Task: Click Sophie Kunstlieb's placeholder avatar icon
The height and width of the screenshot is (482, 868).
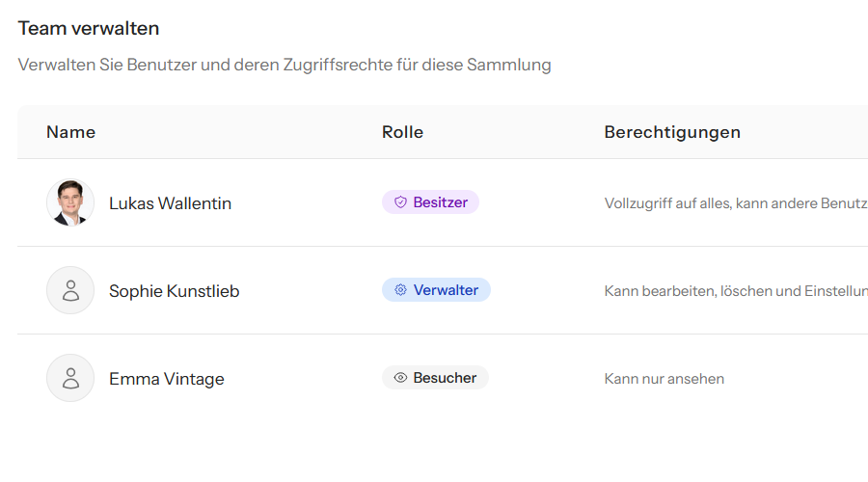Action: (70, 290)
